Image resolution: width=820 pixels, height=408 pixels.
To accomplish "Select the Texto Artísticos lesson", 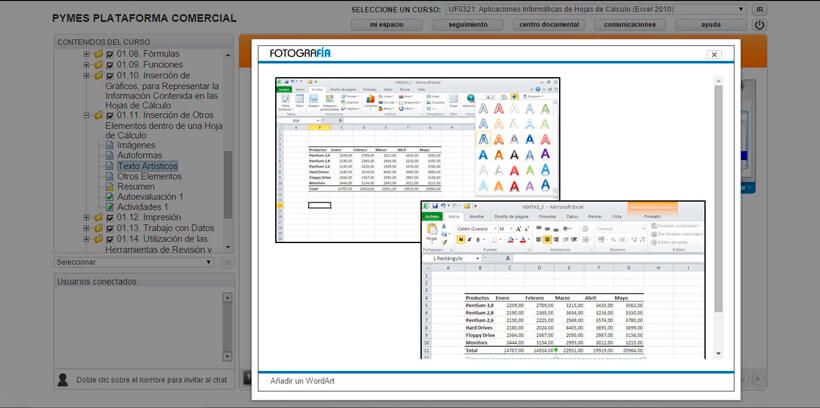I will (147, 166).
